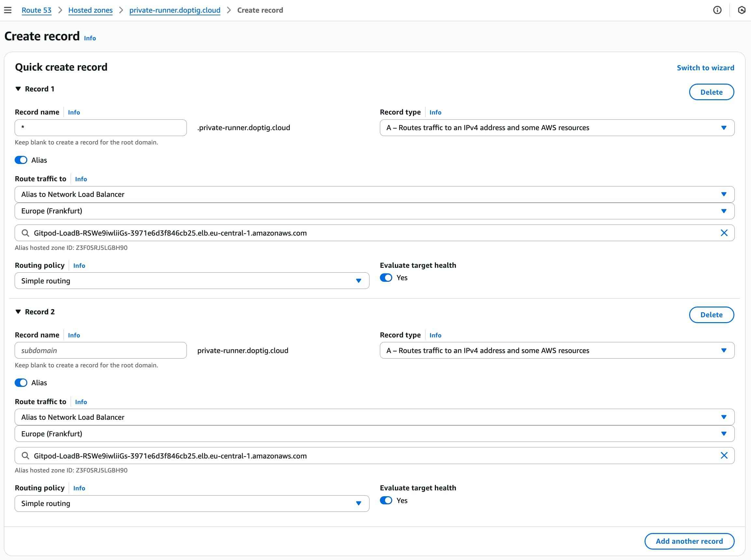Click the info circle icon in top bar
The width and height of the screenshot is (751, 560).
click(x=717, y=10)
